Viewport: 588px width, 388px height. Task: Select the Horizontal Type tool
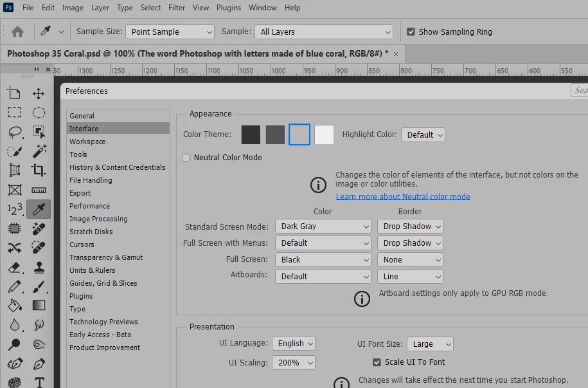click(x=39, y=382)
